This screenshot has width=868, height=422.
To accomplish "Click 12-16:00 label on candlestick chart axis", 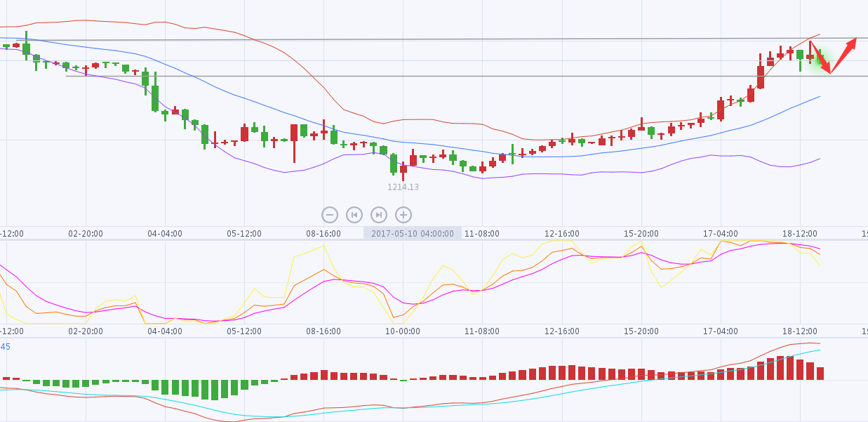I will 562,234.
